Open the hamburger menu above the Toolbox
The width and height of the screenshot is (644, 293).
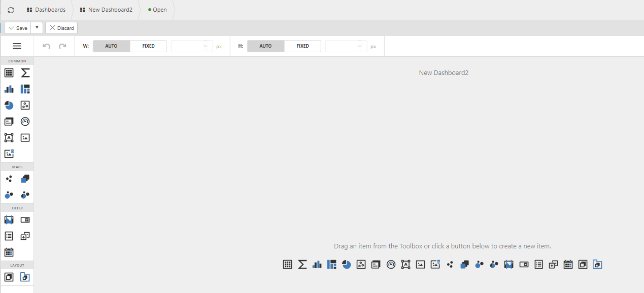[x=17, y=46]
